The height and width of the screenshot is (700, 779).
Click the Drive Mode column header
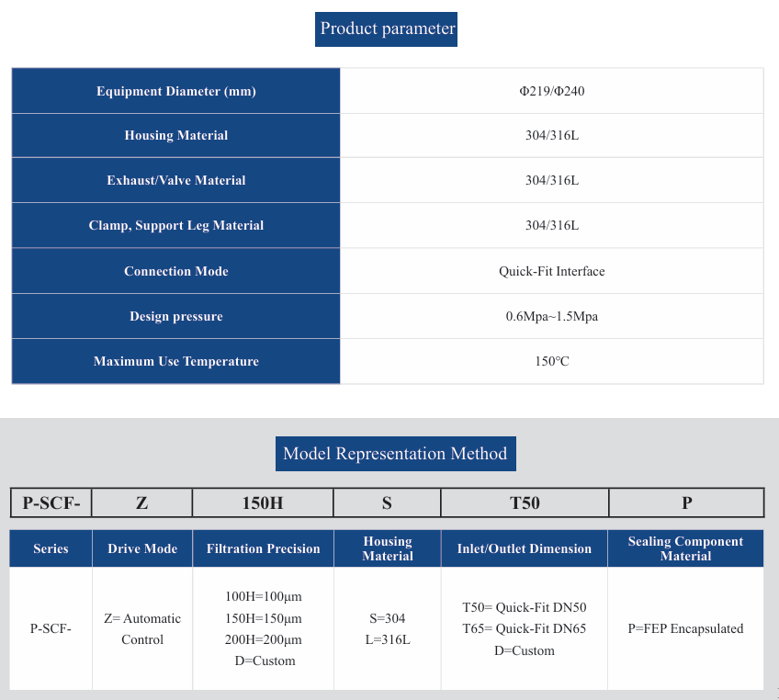click(142, 548)
